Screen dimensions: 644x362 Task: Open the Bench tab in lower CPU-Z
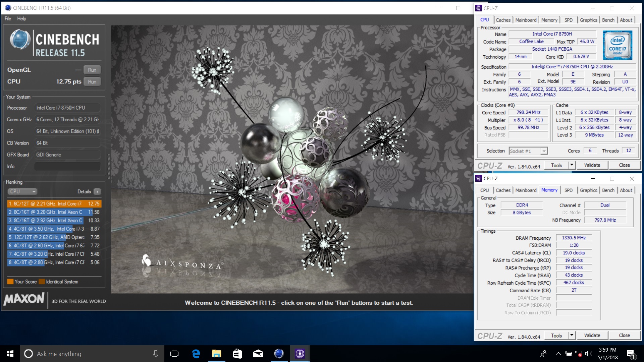click(x=608, y=190)
